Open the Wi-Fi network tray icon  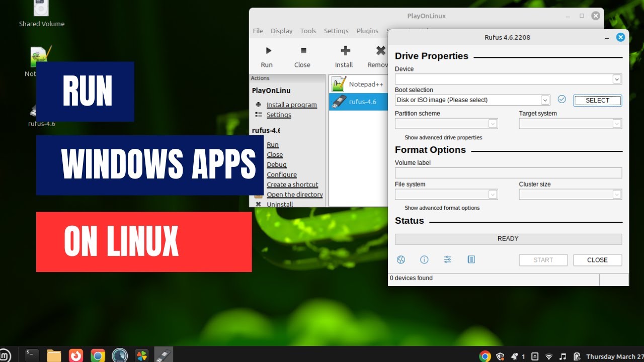click(x=549, y=356)
